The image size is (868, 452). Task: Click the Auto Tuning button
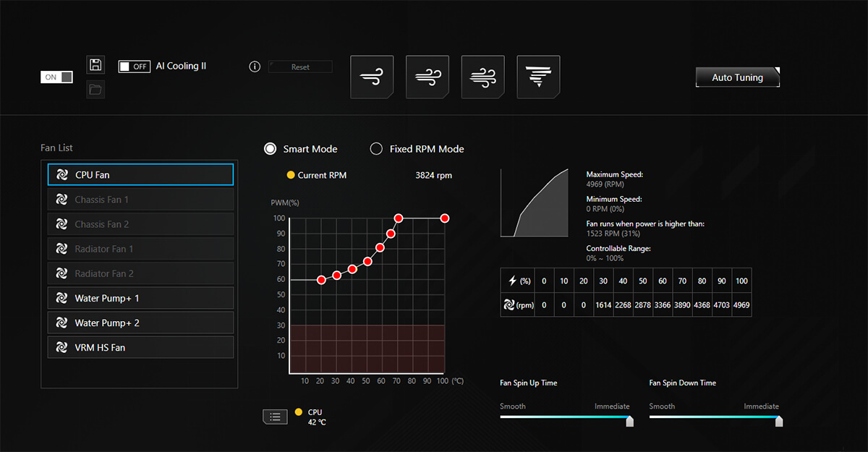(x=737, y=77)
